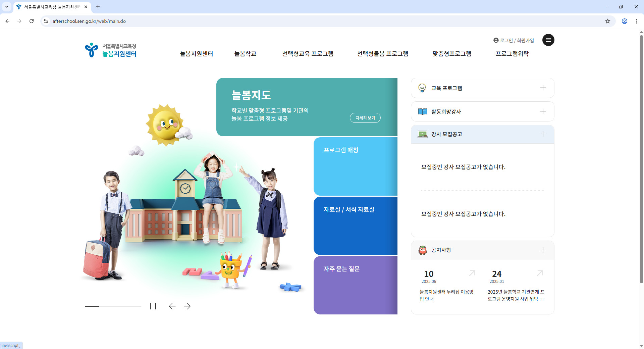Open the 늘봄지원센터 누리집 이용방법 안내 notice
Image resolution: width=644 pixels, height=349 pixels.
click(446, 295)
